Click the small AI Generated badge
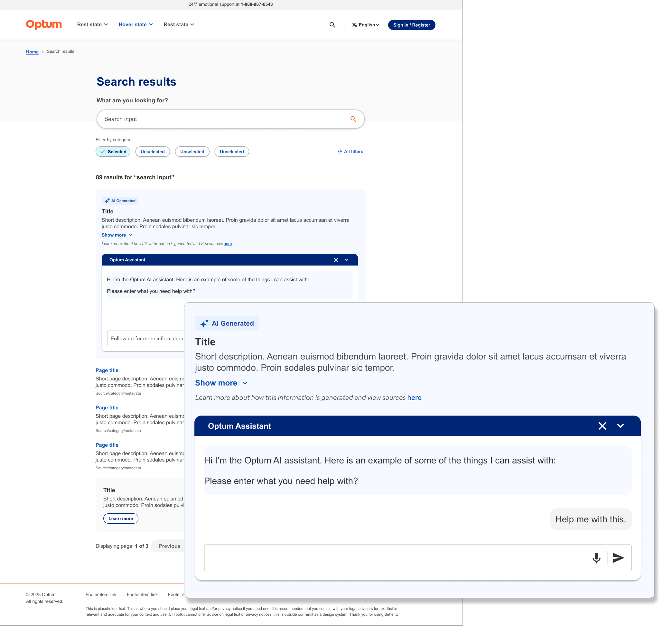Screen dimensions: 672x626 120,201
